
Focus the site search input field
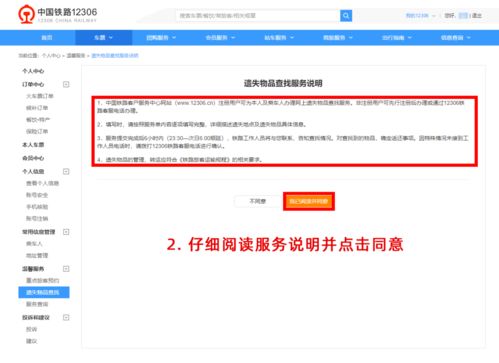click(x=258, y=16)
